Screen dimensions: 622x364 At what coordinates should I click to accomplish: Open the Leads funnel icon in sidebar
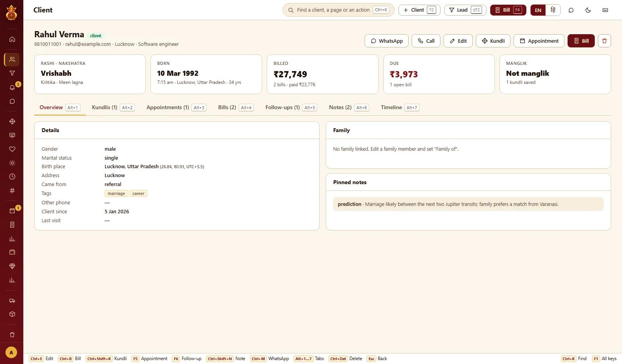click(x=12, y=73)
